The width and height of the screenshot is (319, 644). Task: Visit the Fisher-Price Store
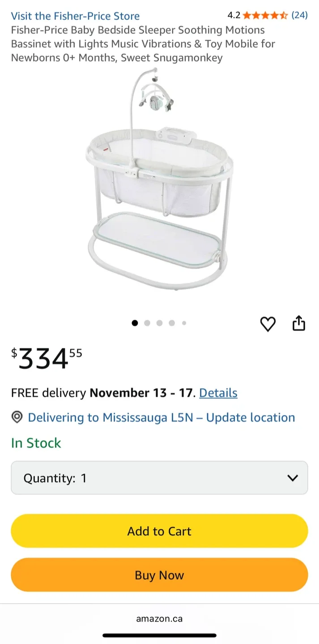tap(75, 16)
